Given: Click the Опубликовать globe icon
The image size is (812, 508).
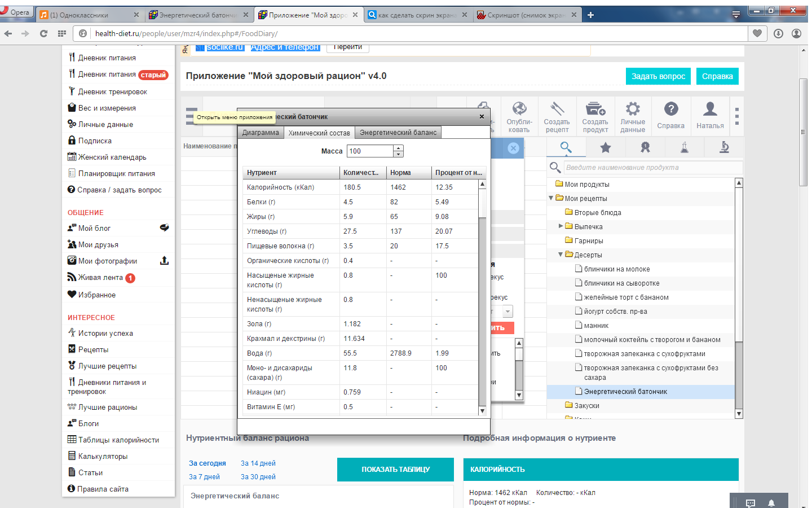Looking at the screenshot, I should point(519,109).
